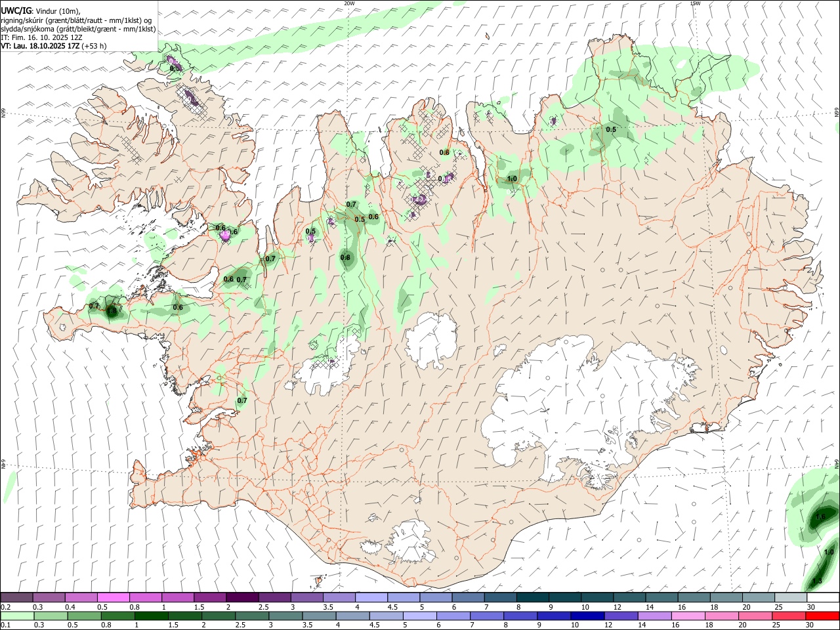Pick the lightest green swatch starting at 0.1

coord(17,616)
